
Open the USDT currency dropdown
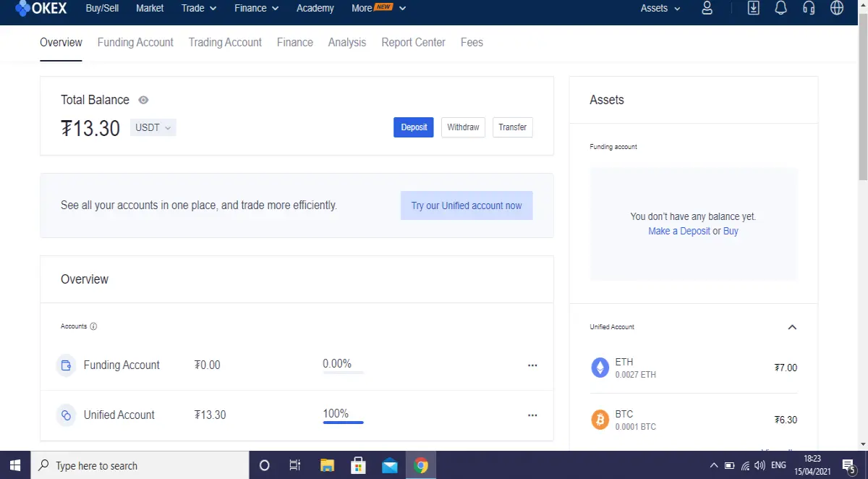[153, 127]
